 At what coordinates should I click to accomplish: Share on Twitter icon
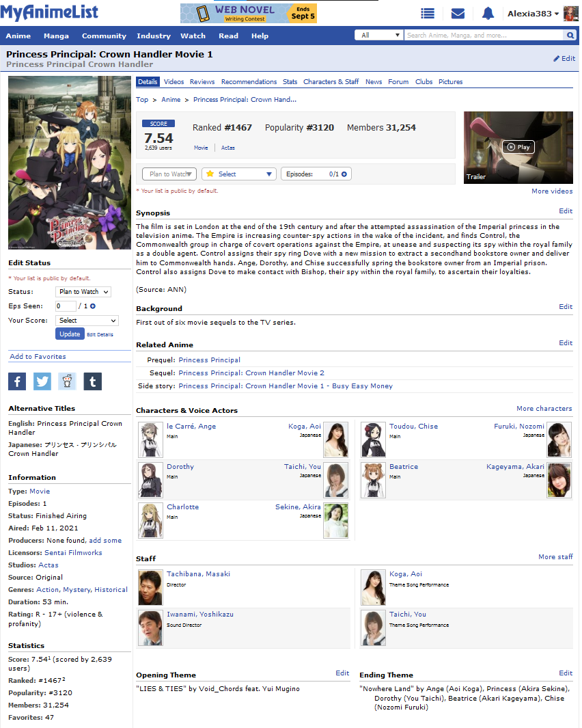[x=42, y=381]
